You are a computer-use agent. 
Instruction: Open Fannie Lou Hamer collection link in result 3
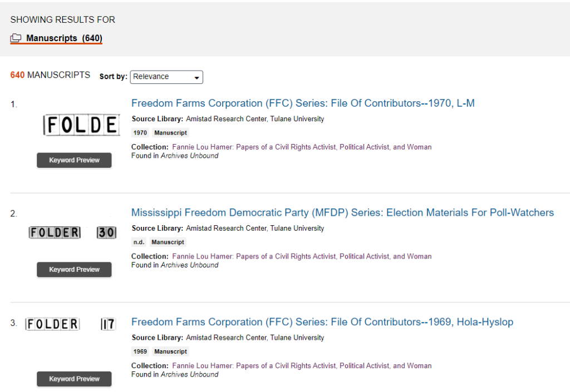tap(302, 366)
